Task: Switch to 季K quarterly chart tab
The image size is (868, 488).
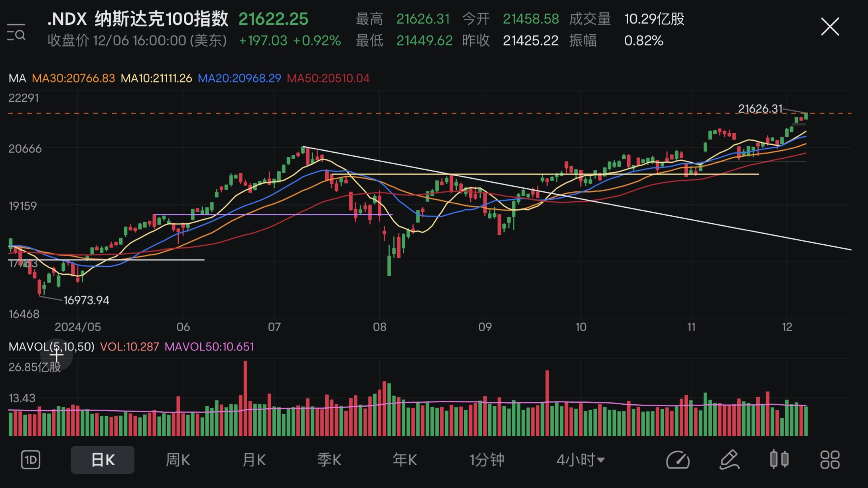Action: [x=329, y=460]
